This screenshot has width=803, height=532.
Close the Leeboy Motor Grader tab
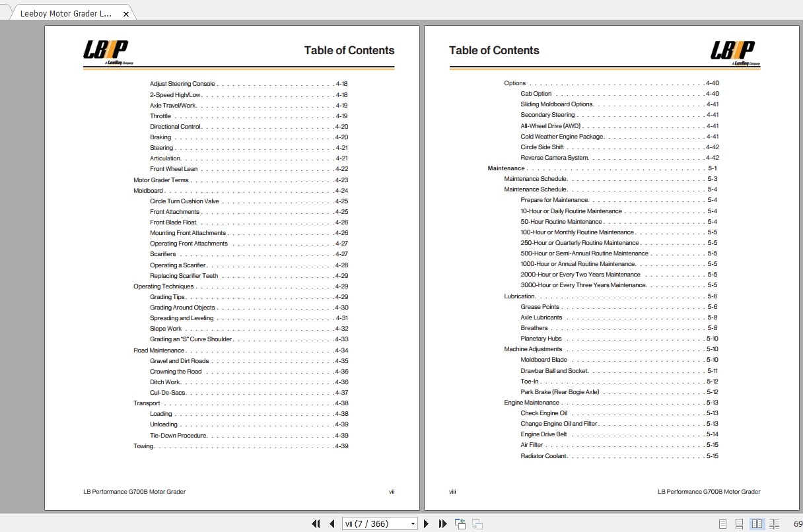[x=126, y=14]
